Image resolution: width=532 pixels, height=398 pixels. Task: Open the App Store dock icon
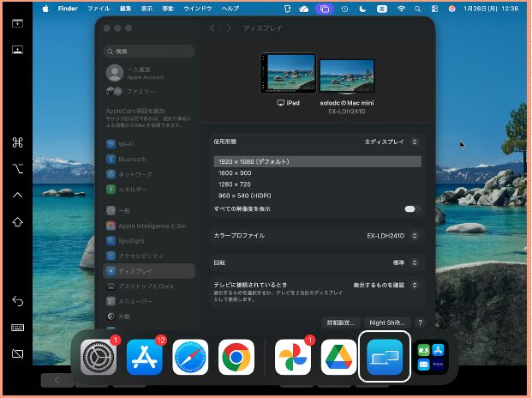[x=144, y=358]
